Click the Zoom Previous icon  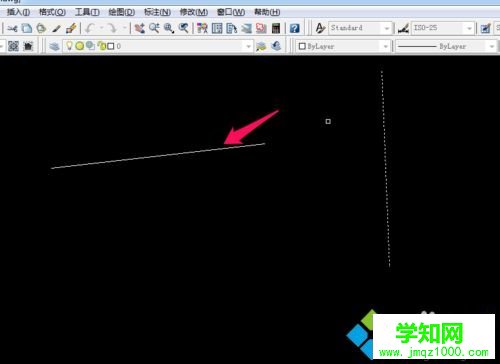(183, 28)
